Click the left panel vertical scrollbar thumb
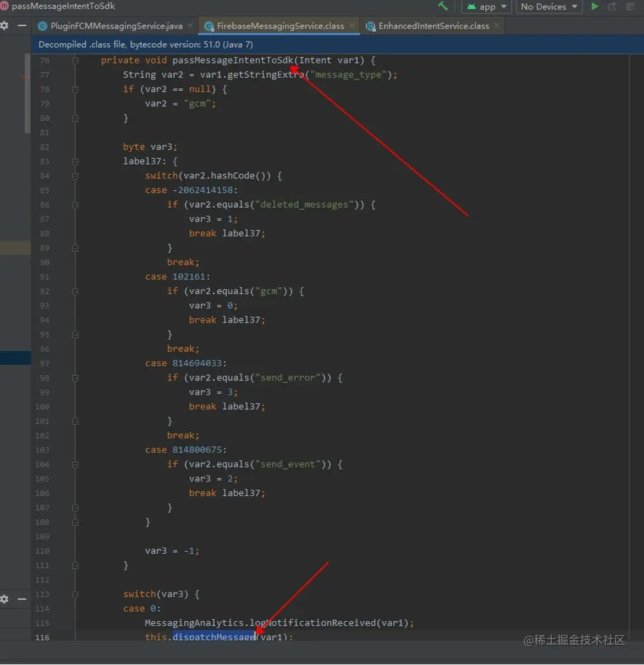 pos(27,93)
